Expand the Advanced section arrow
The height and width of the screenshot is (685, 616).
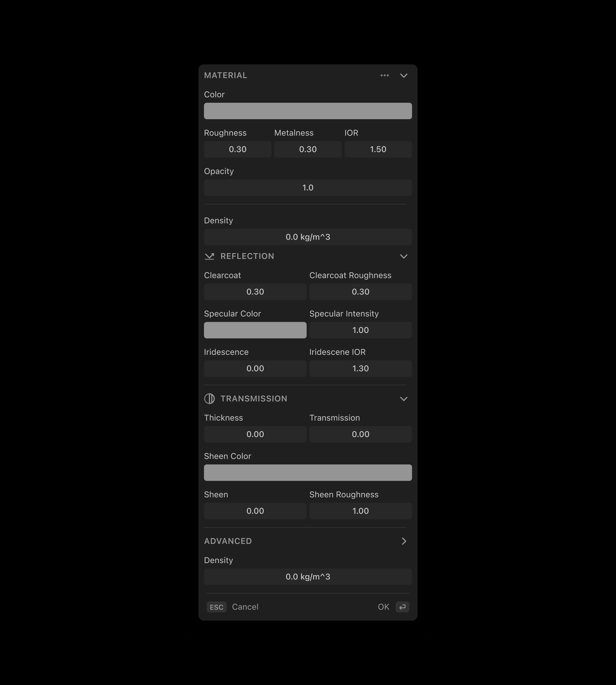(x=404, y=541)
